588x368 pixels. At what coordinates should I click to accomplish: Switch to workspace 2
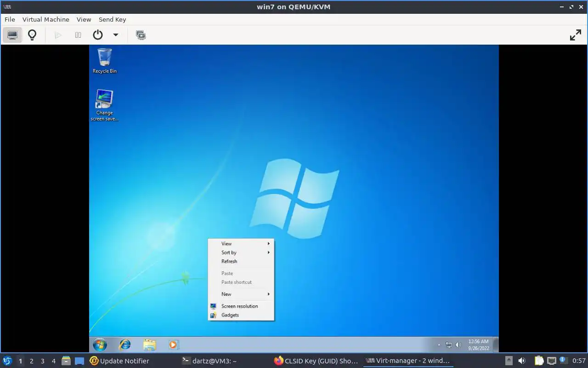pos(31,361)
